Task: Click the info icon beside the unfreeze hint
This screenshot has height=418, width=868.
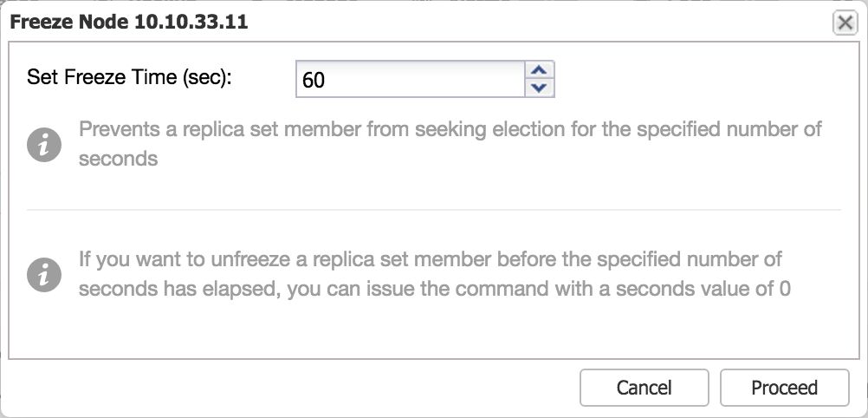Action: coord(43,274)
